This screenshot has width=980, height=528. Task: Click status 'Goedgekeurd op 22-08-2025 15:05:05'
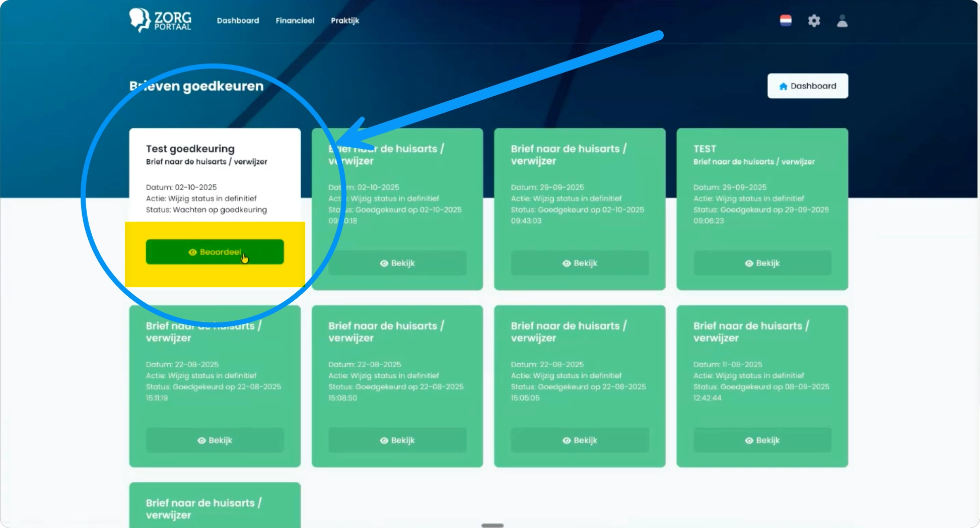coord(579,392)
